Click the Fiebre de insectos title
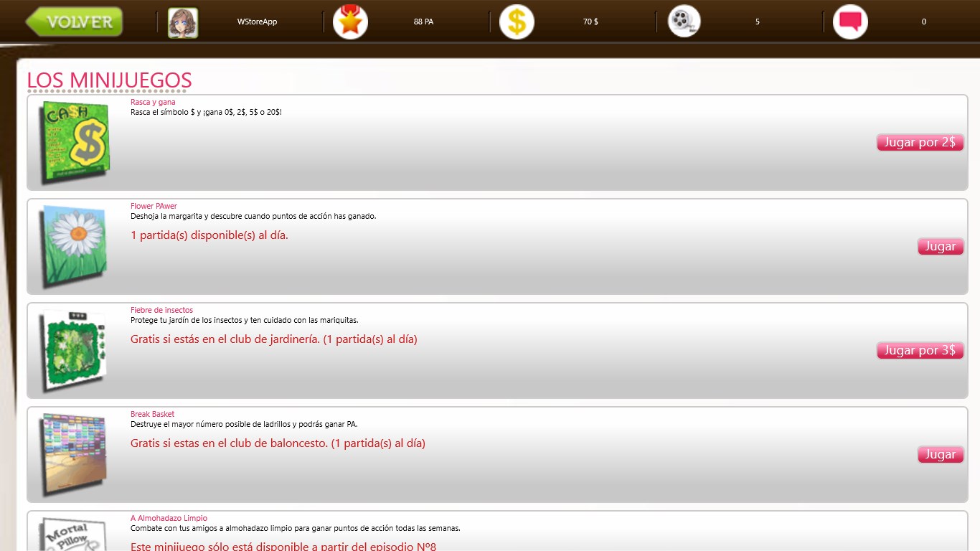The height and width of the screenshot is (551, 980). pyautogui.click(x=161, y=310)
